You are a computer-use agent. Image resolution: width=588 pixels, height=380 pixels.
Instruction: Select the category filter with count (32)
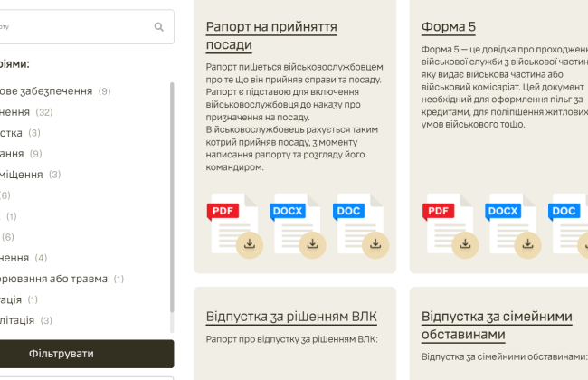coord(26,112)
